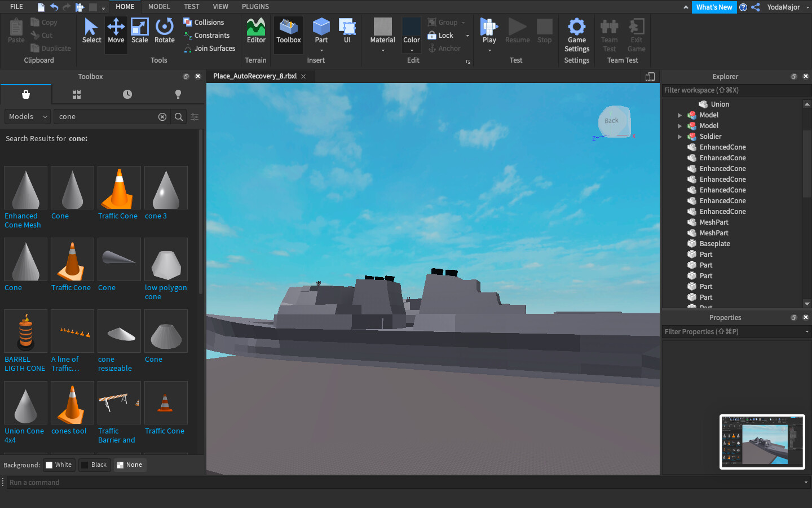Expand the second Model in Explorer
The height and width of the screenshot is (508, 812).
[x=679, y=126]
